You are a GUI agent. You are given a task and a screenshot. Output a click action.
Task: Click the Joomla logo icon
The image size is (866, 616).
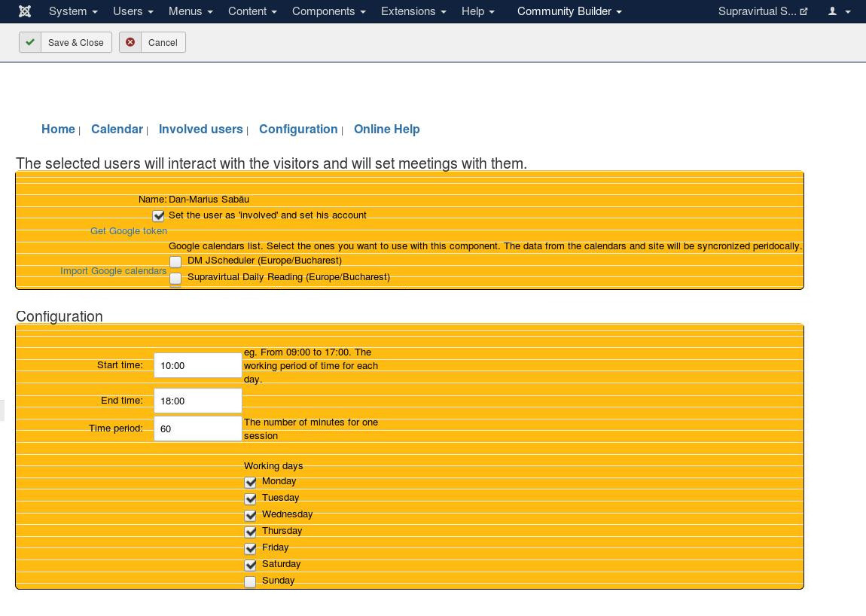click(x=25, y=11)
